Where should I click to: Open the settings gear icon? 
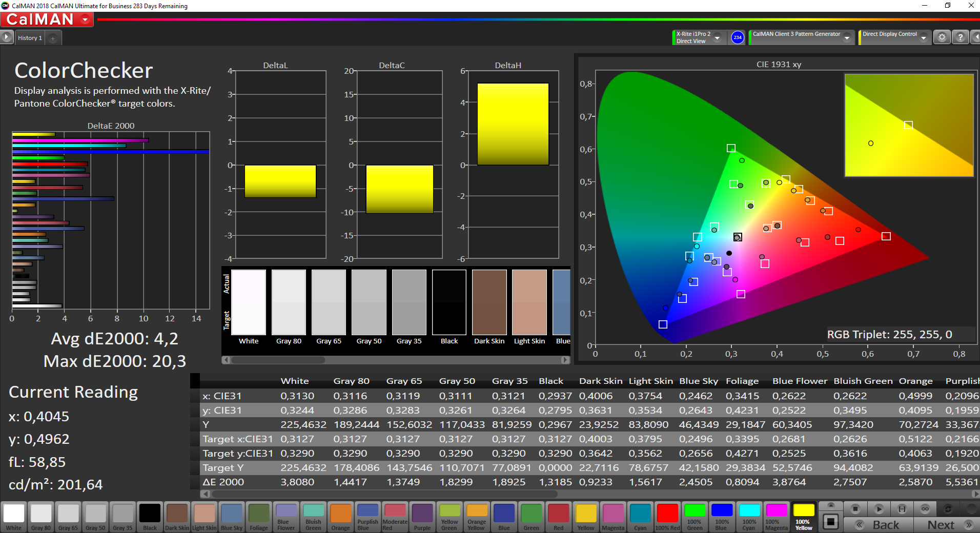point(942,37)
